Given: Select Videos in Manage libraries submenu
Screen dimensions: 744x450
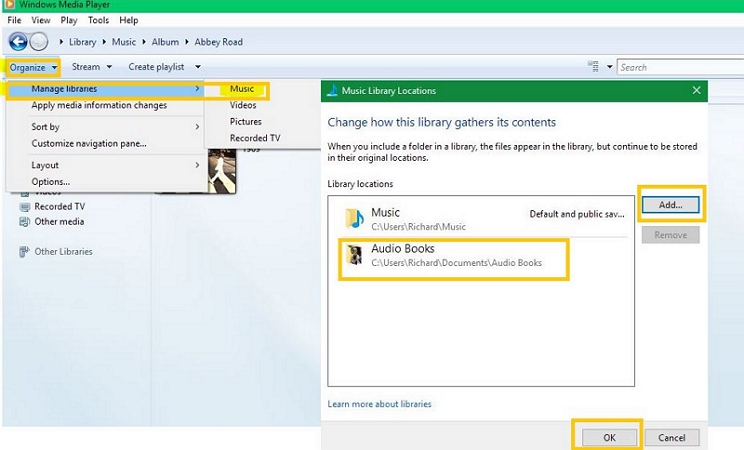Looking at the screenshot, I should pos(243,105).
